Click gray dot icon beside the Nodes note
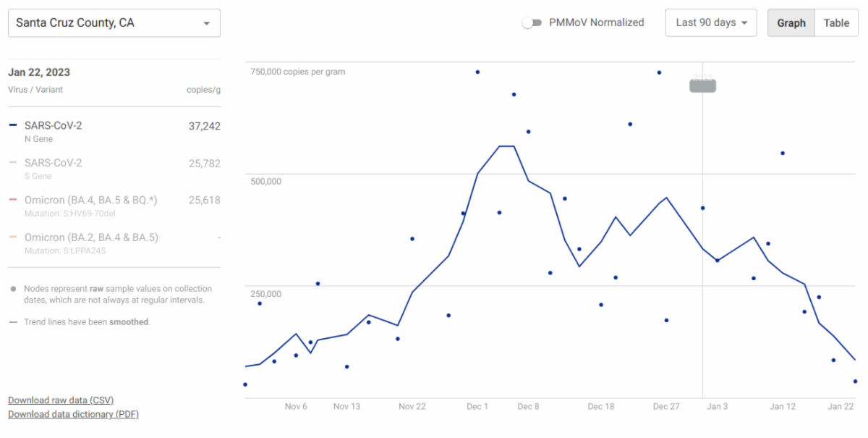Screen dimensions: 868x438 [13, 289]
